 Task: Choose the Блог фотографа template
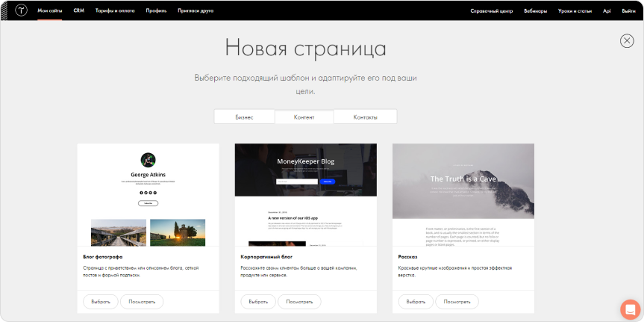tap(101, 302)
